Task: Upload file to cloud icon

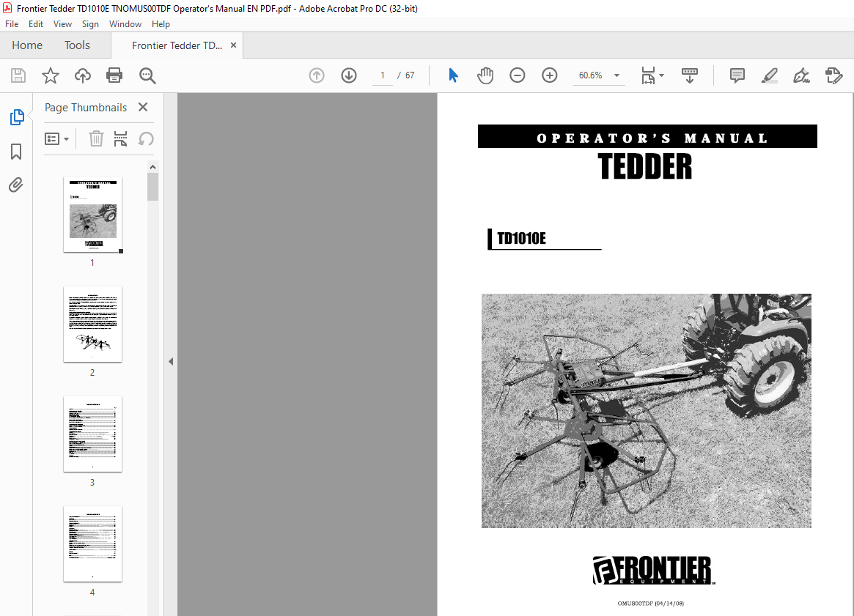Action: tap(83, 75)
